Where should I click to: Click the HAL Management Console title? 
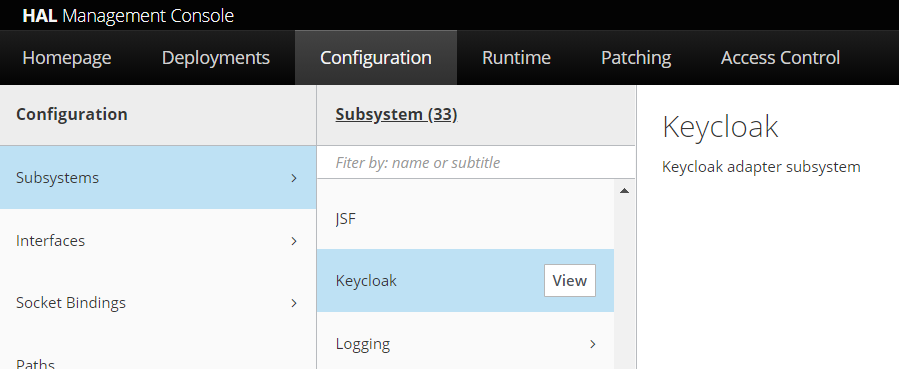tap(128, 15)
